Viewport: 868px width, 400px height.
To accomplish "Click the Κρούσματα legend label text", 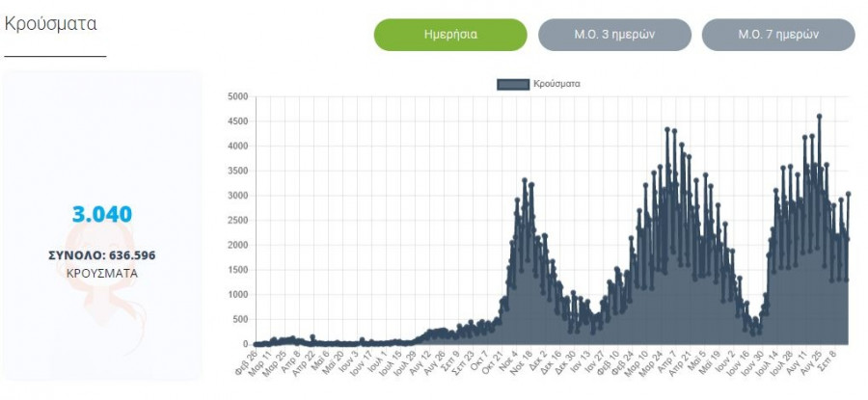I will [556, 85].
